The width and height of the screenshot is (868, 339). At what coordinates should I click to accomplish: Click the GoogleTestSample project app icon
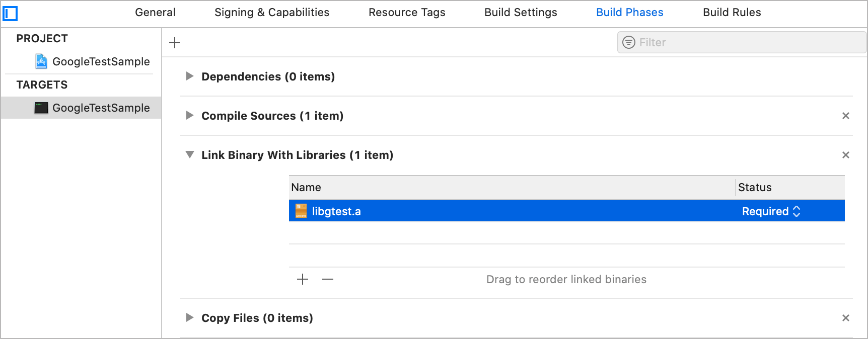click(x=40, y=61)
